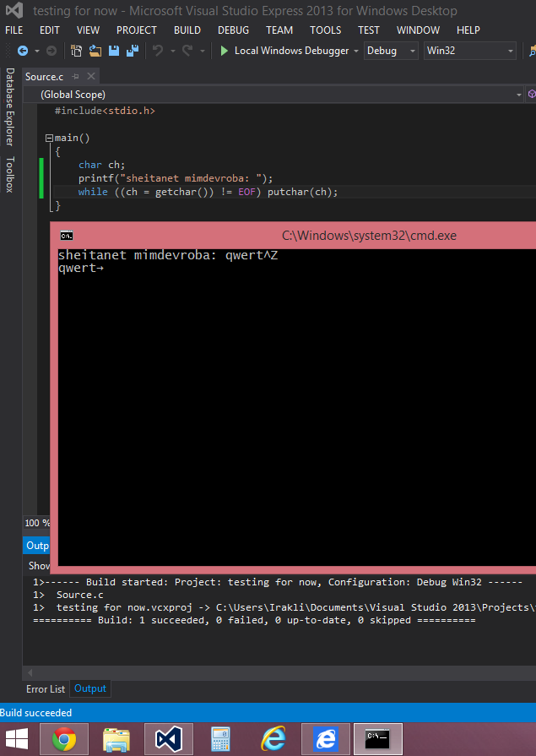The width and height of the screenshot is (536, 756).
Task: Click the Output panel horizontal scrollbar left arrow
Action: [x=30, y=672]
